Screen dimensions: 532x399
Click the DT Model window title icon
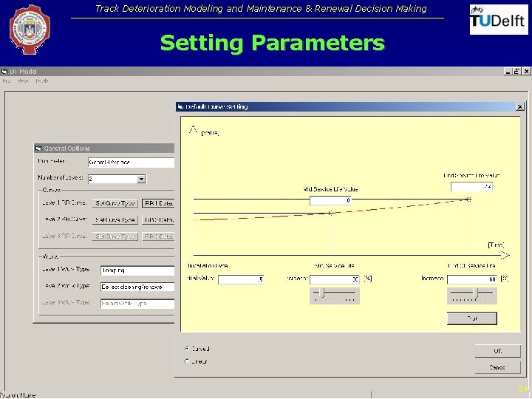pos(4,71)
